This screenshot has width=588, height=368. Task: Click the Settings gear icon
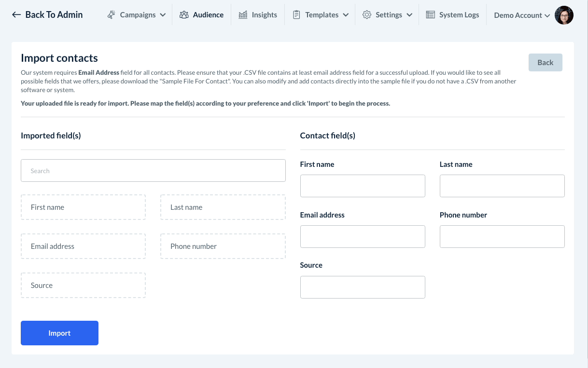pyautogui.click(x=367, y=15)
